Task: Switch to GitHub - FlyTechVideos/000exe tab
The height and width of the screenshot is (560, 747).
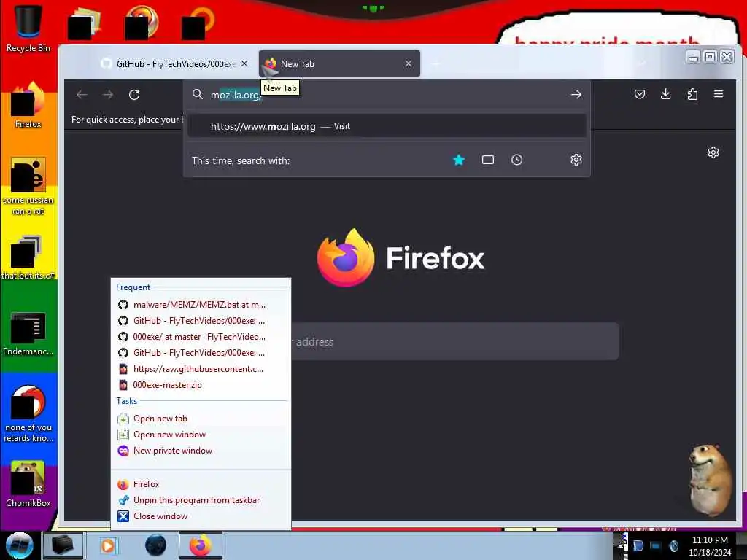Action: pos(174,63)
